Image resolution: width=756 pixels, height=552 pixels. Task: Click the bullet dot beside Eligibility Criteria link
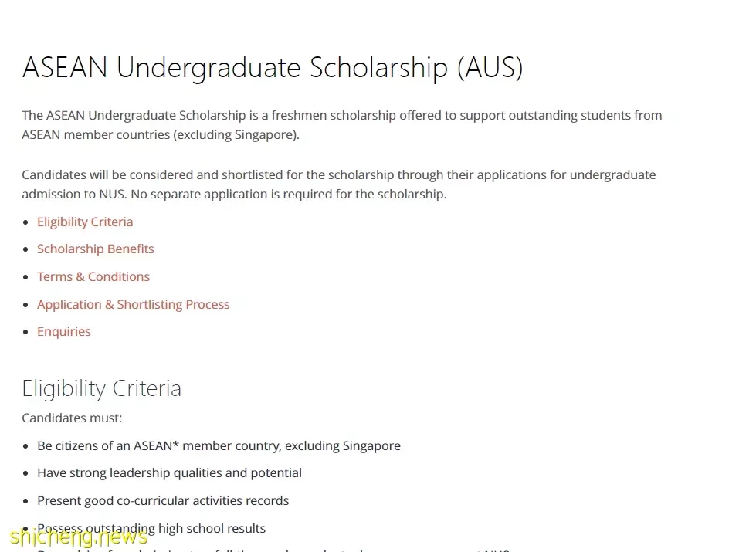tap(25, 222)
